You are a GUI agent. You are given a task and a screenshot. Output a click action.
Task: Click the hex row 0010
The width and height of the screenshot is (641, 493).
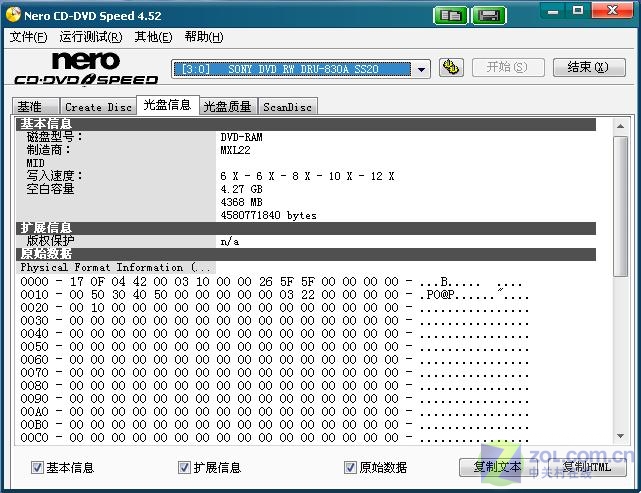tap(275, 295)
